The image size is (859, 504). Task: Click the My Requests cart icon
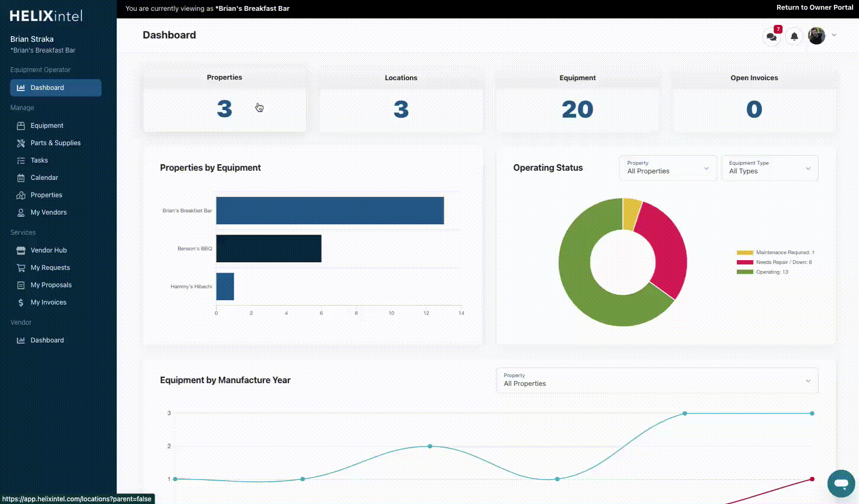click(x=21, y=268)
